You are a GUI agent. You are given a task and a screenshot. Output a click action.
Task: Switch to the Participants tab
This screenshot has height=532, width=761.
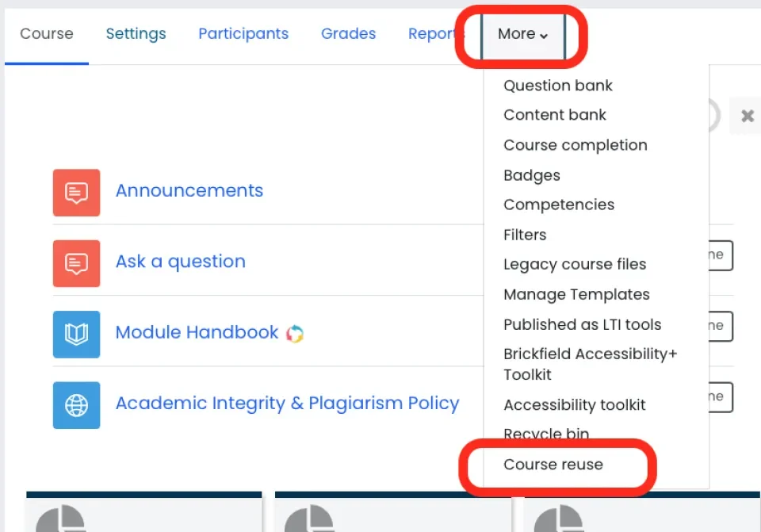tap(243, 33)
